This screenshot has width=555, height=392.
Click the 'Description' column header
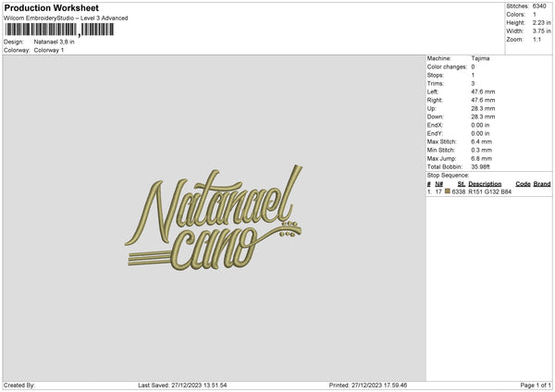click(x=485, y=184)
